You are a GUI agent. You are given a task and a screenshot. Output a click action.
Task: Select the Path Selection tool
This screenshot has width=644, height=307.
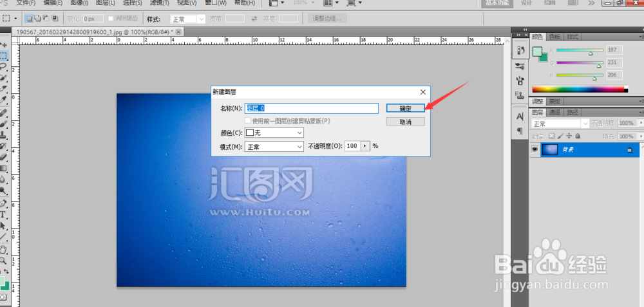tap(3, 225)
